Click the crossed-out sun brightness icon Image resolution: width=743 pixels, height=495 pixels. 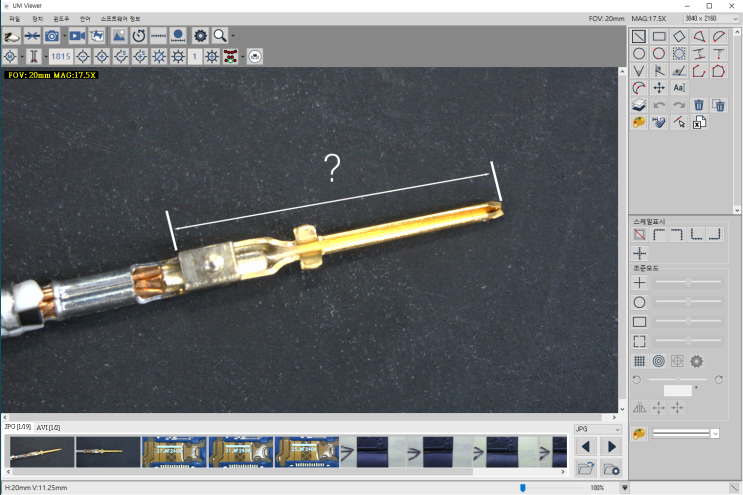pyautogui.click(x=159, y=57)
